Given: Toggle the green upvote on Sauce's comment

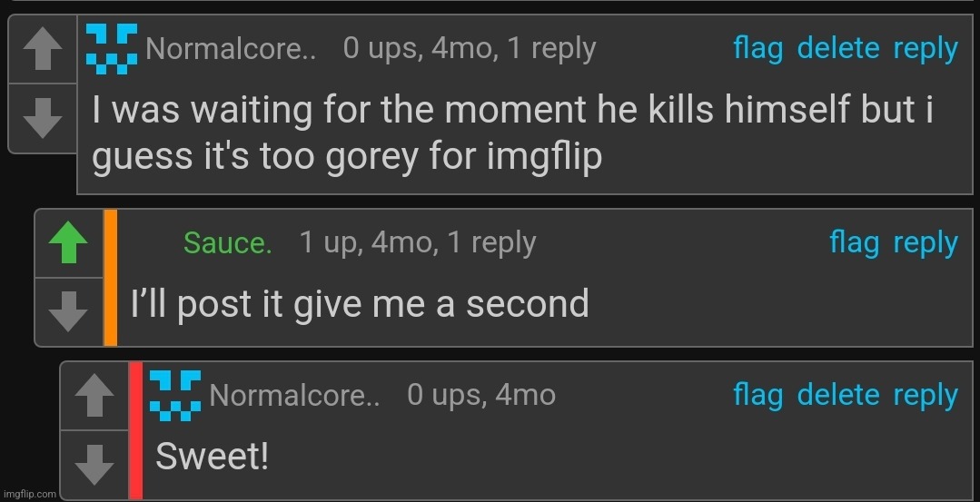Looking at the screenshot, I should [68, 244].
